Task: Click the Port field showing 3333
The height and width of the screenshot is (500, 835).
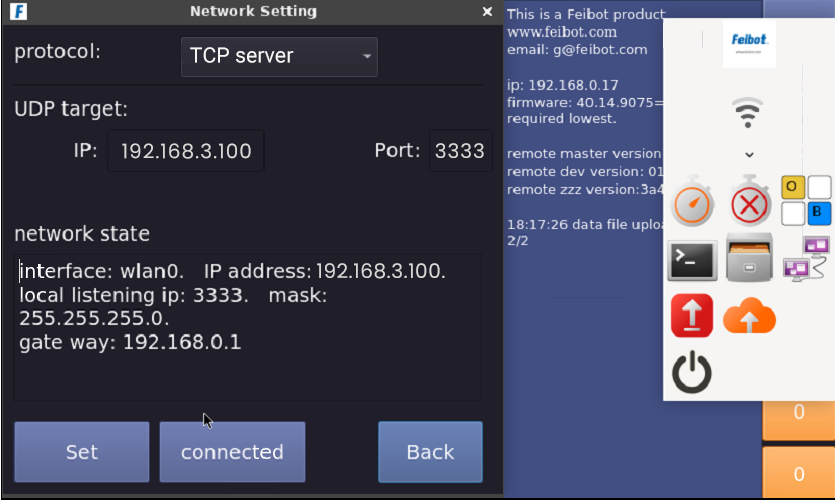Action: point(460,151)
